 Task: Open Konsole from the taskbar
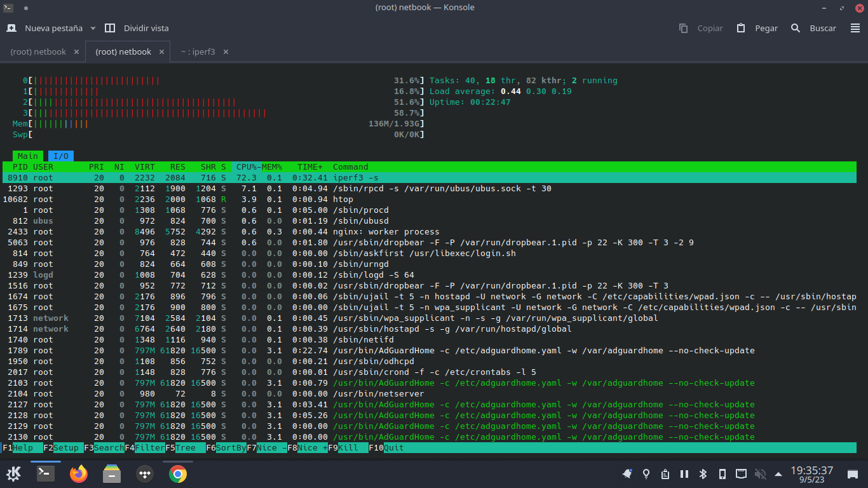46,474
